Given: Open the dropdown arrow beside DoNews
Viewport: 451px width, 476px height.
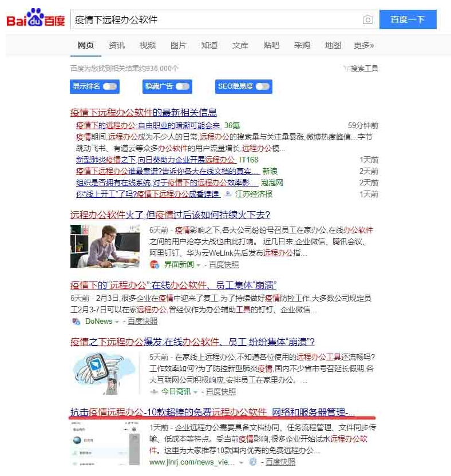Looking at the screenshot, I should click(x=117, y=322).
